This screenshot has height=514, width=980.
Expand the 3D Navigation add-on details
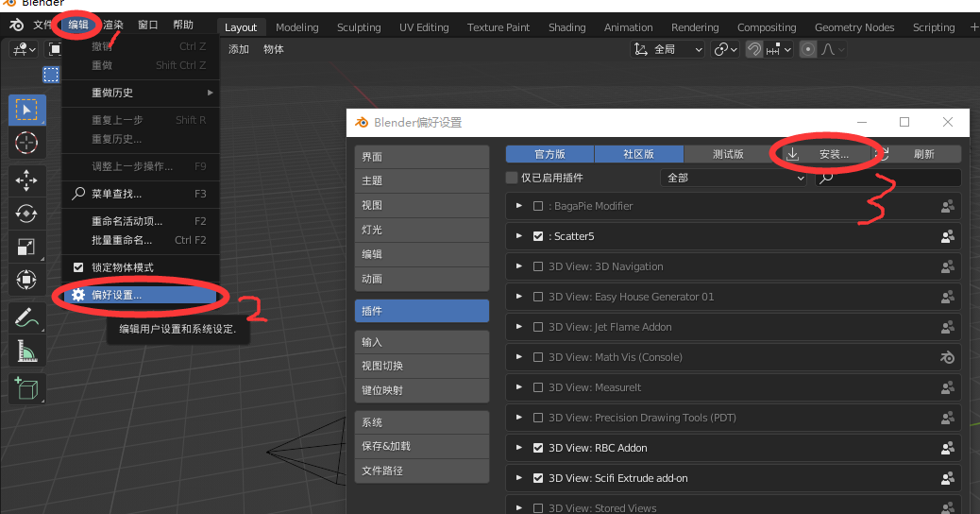coord(518,266)
